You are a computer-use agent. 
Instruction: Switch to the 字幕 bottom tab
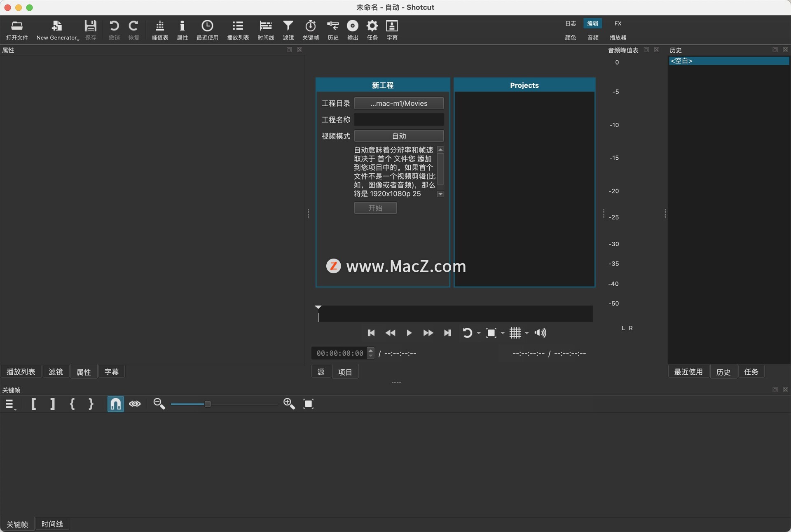(x=111, y=372)
